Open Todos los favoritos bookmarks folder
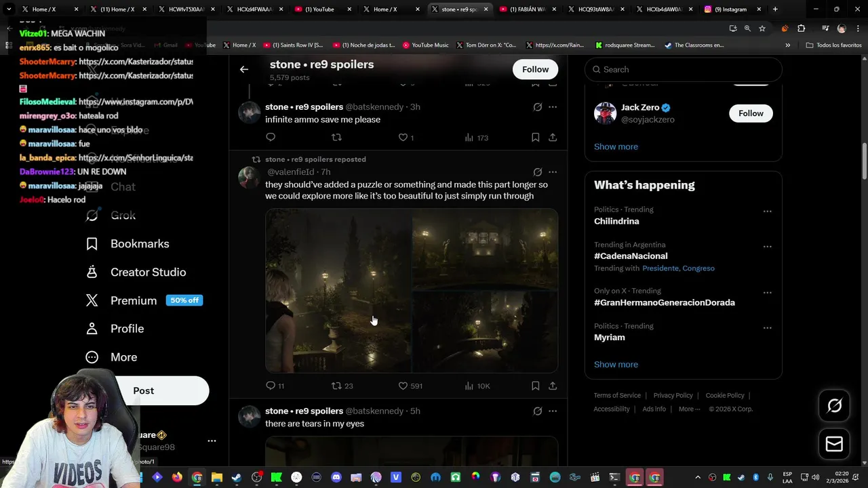Image resolution: width=868 pixels, height=488 pixels. point(833,45)
